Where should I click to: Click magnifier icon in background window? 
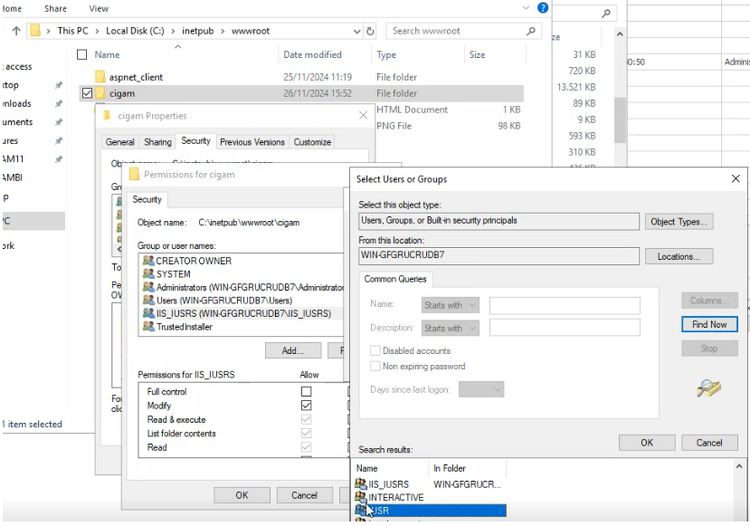coord(606,13)
